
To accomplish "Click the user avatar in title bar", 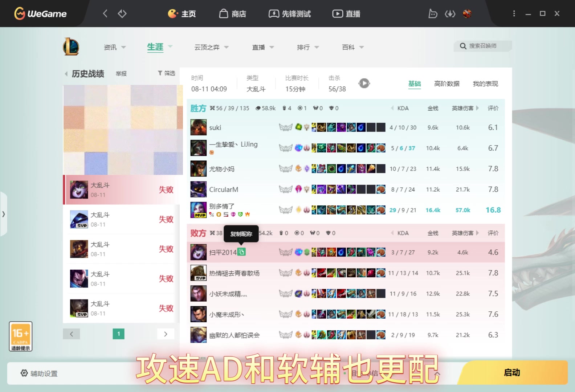I will tap(467, 14).
